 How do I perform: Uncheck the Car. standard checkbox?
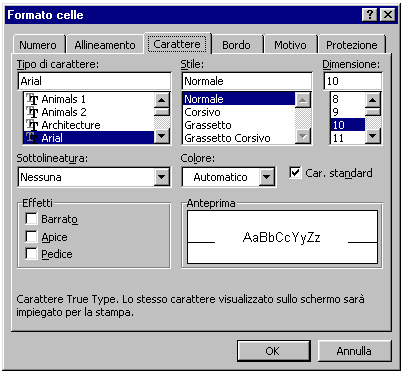[295, 173]
